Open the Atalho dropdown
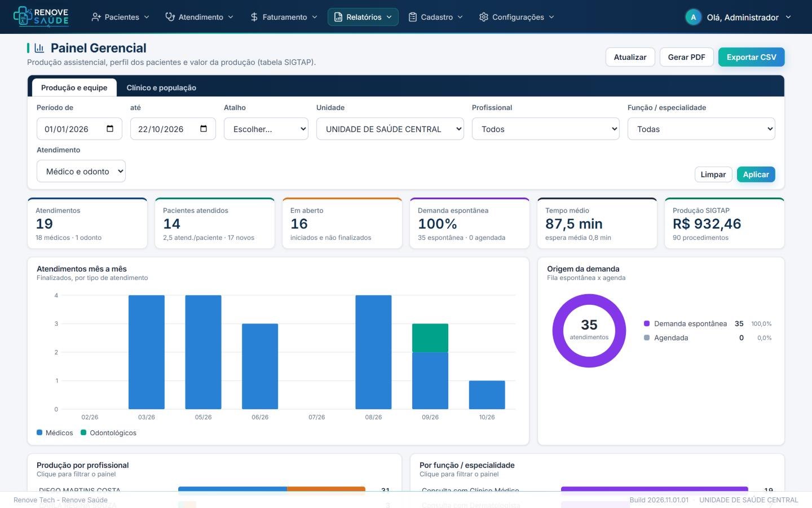Screen dimensions: 812x508 click(x=266, y=129)
